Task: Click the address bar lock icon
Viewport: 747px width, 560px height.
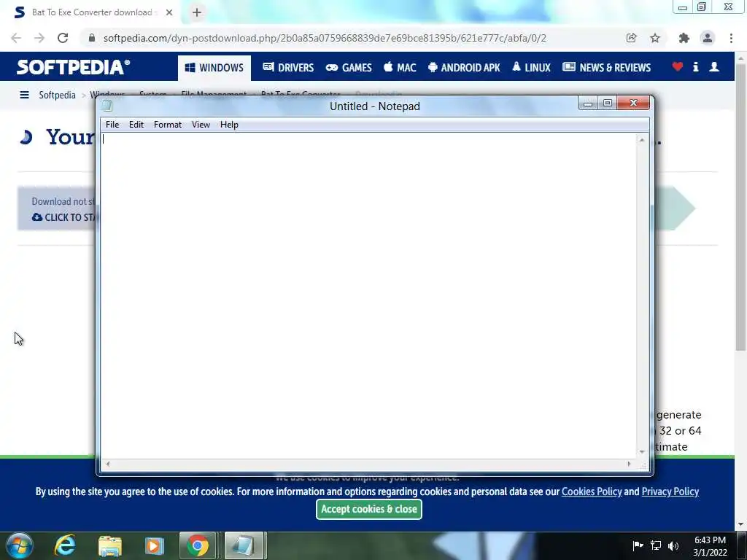Action: pos(92,38)
